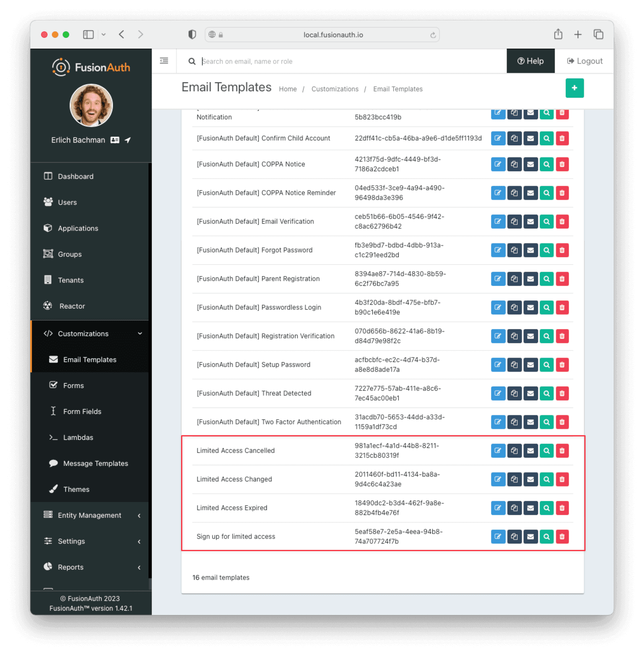Add a new email template with the plus button

(x=574, y=88)
